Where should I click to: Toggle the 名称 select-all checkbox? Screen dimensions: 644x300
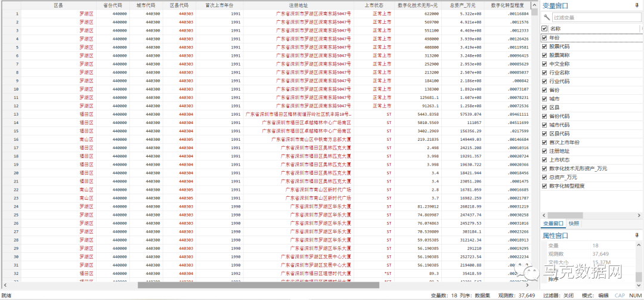544,29
